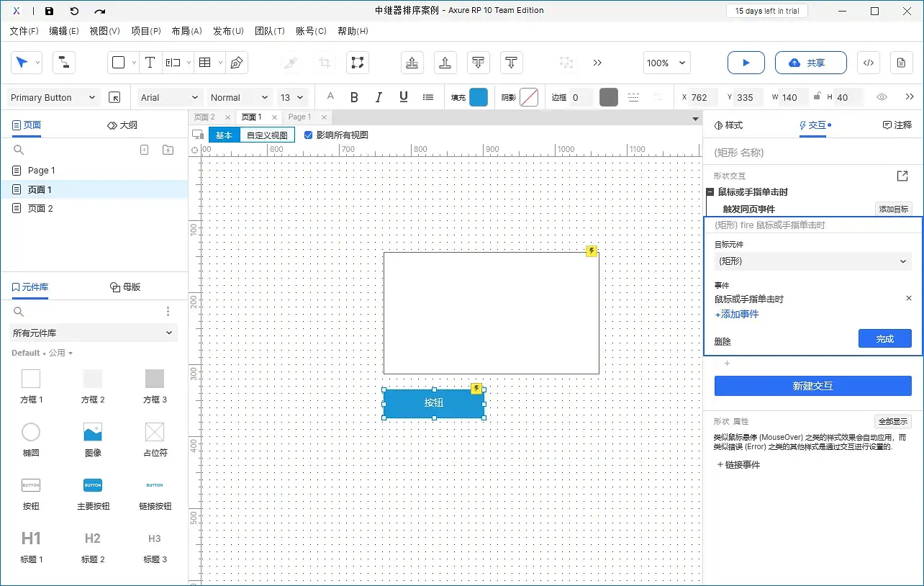
Task: Apply Bold text formatting
Action: [354, 97]
